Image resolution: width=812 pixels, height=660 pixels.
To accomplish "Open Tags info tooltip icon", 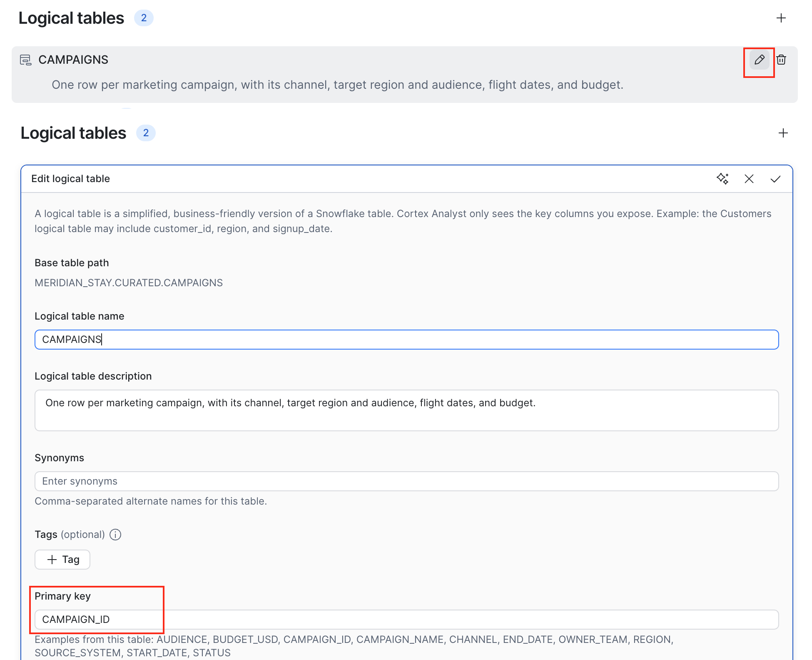I will [115, 535].
